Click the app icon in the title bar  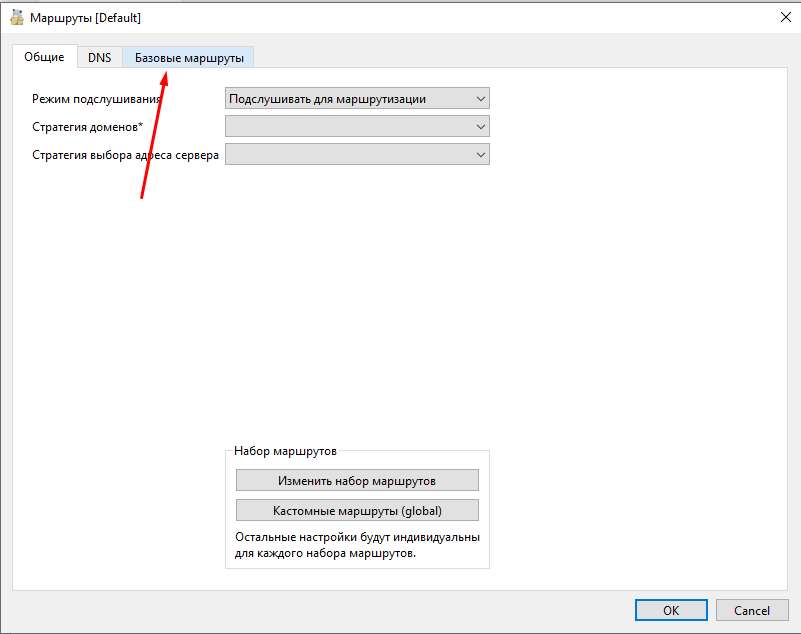tap(16, 17)
